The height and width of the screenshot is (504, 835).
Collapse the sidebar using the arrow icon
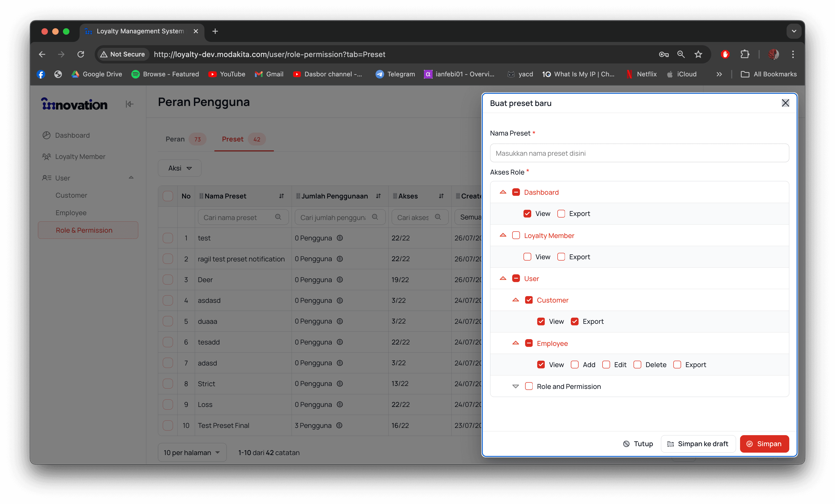tap(129, 104)
